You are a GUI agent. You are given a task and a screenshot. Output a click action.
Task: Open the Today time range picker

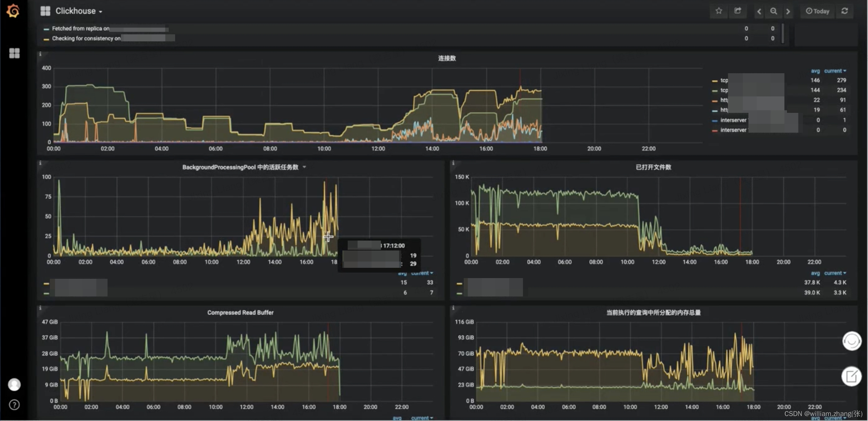[x=817, y=11]
